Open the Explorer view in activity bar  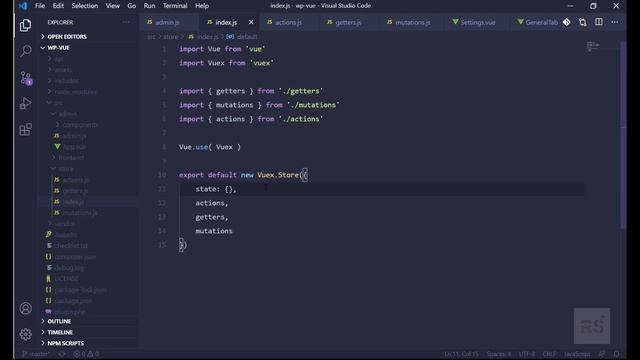click(25, 25)
